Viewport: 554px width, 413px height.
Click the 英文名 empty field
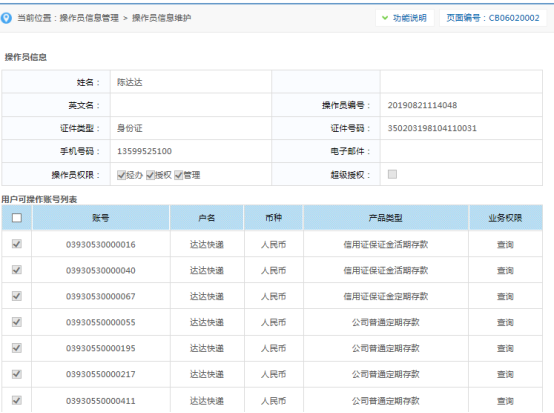point(191,105)
